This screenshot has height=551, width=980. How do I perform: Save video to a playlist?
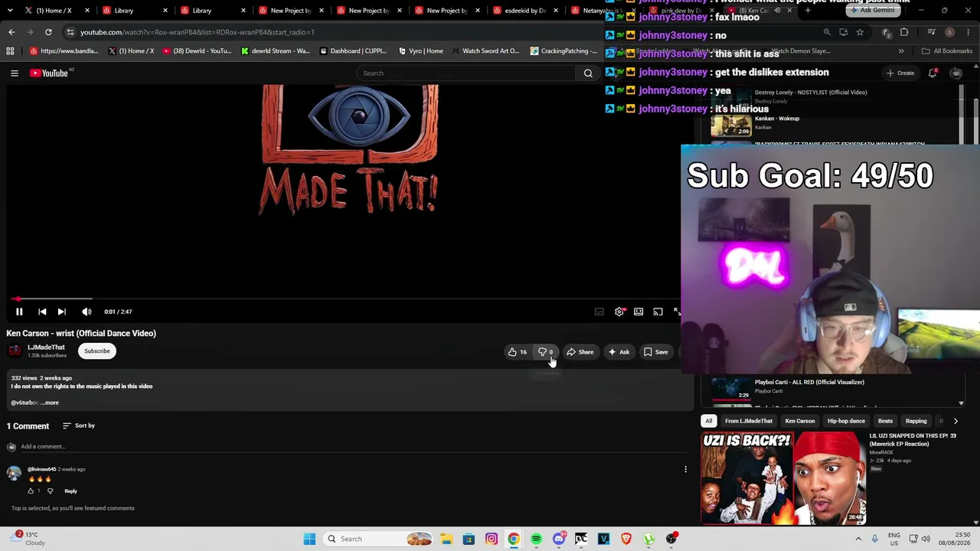[656, 352]
